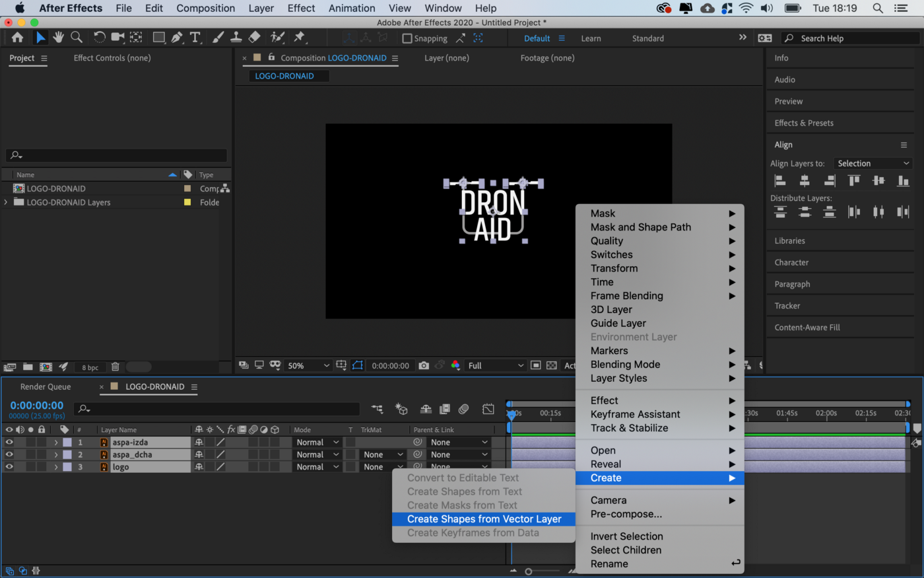Select the Puppet Pin tool
Screen dimensions: 924x578
pos(300,38)
